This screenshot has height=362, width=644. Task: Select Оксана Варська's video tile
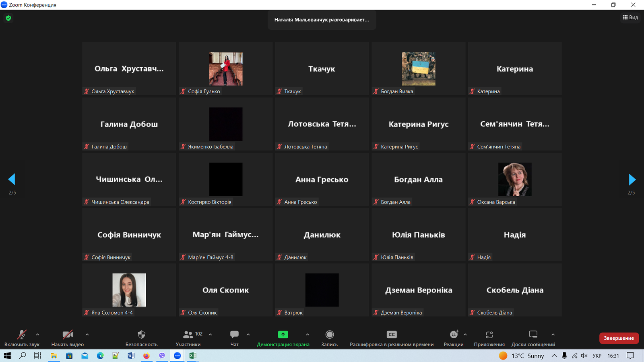coord(514,179)
